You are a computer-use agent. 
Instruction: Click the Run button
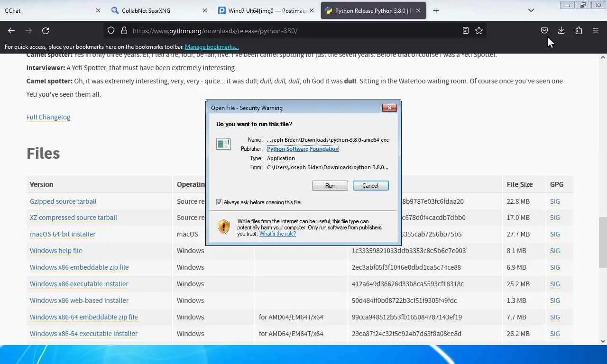pos(330,186)
